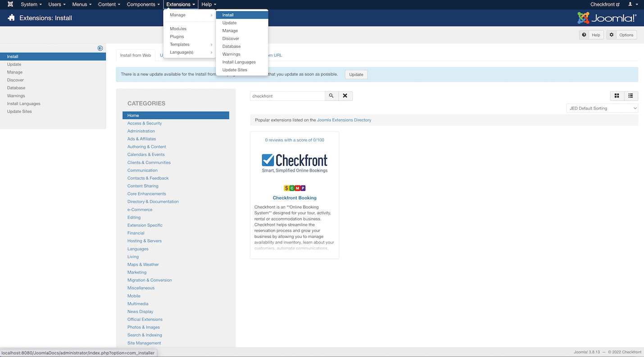Click the puzzle piece Extensions icon

(12, 18)
